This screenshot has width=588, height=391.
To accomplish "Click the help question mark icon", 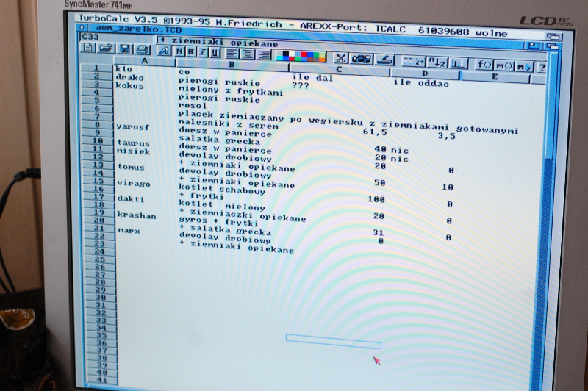I will pos(541,68).
